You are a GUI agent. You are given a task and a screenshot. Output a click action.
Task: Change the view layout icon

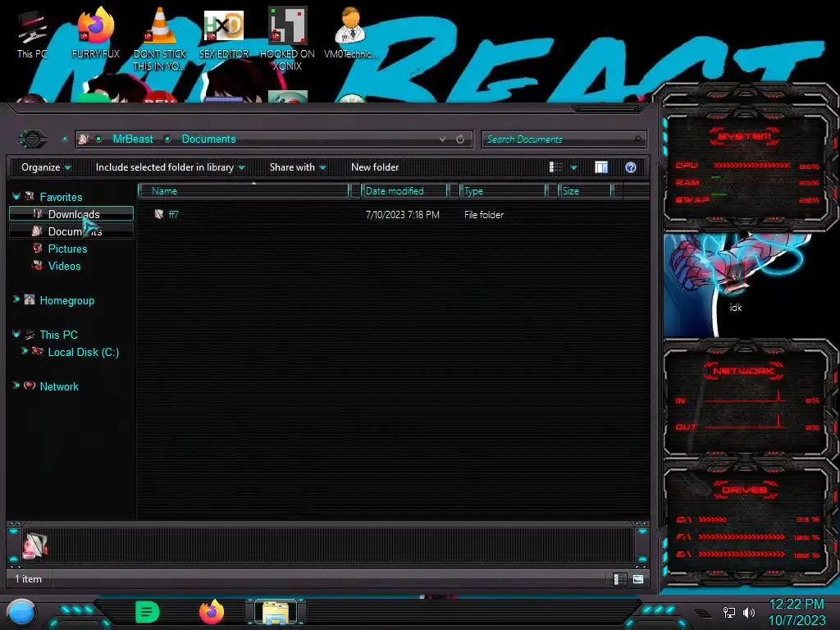[556, 167]
